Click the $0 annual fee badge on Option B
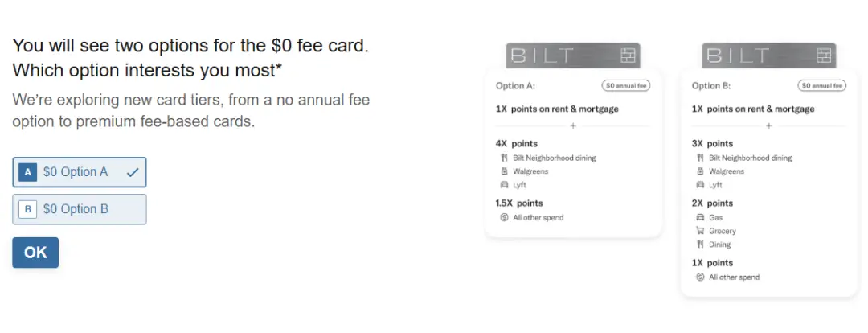 pos(821,85)
